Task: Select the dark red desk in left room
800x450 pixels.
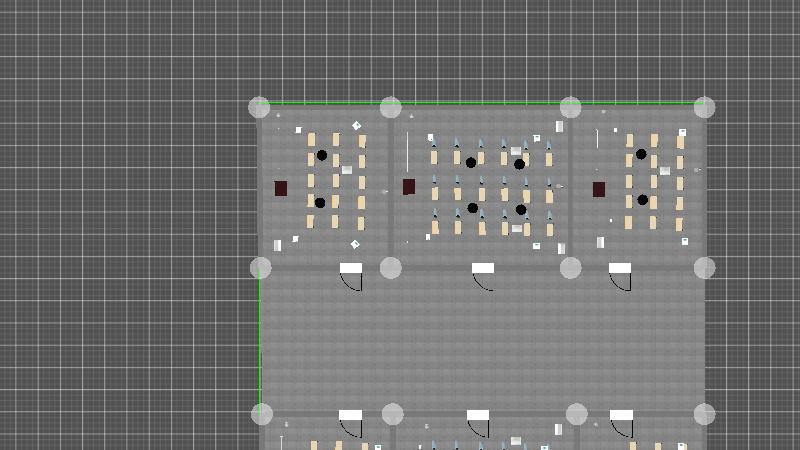Action: [x=281, y=188]
